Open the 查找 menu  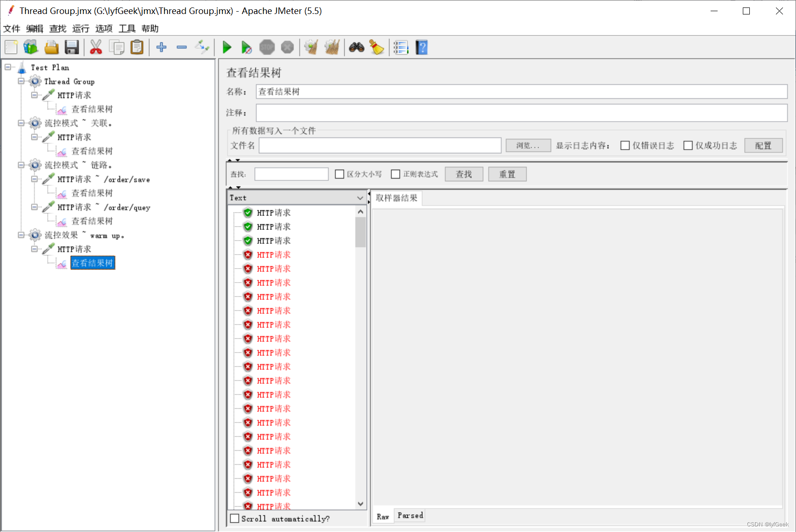(58, 28)
